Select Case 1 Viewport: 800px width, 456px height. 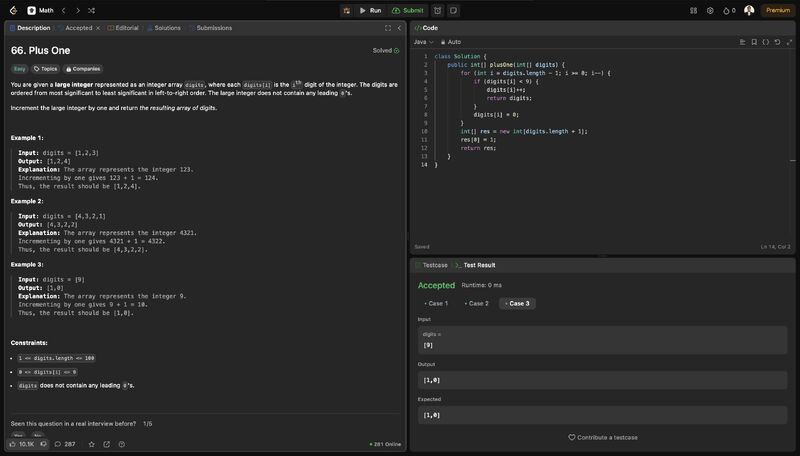click(436, 303)
